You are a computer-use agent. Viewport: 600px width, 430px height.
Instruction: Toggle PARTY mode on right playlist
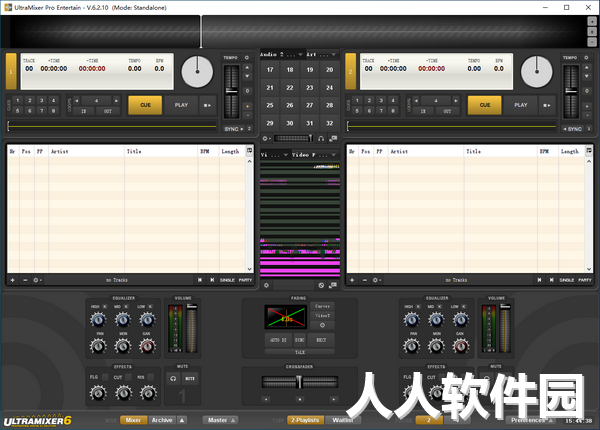tap(585, 280)
